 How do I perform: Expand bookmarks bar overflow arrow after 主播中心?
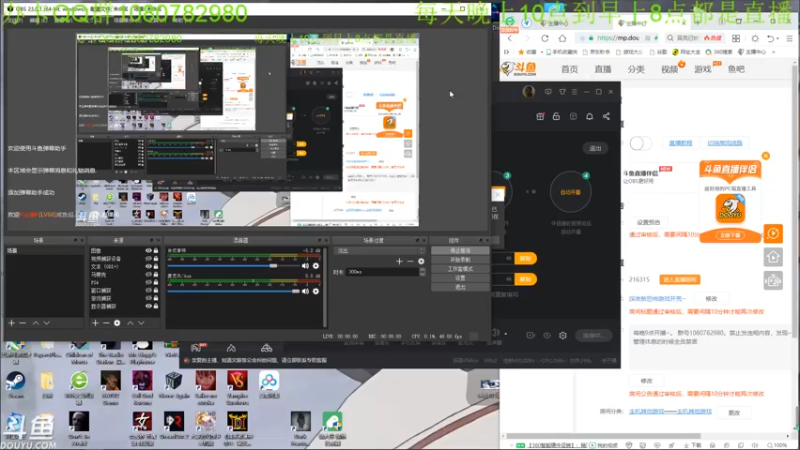coord(774,52)
